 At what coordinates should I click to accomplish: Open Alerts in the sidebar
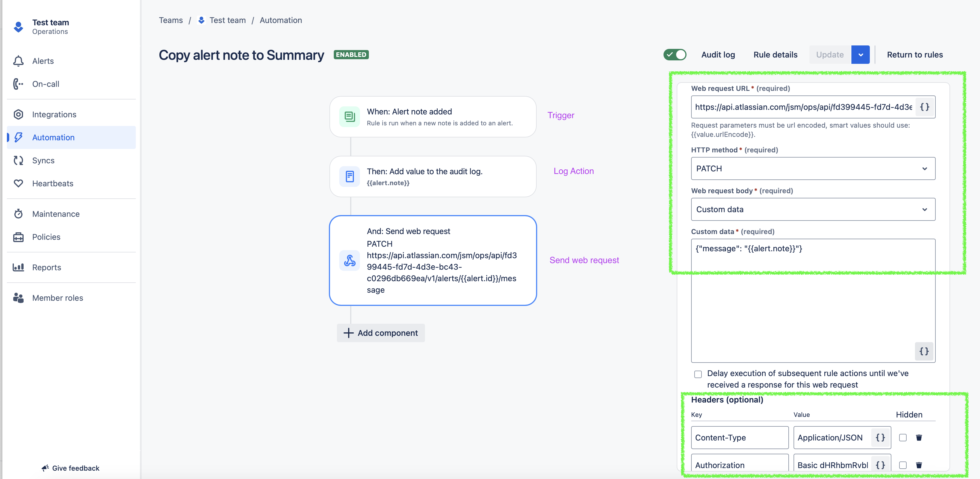pos(71,61)
